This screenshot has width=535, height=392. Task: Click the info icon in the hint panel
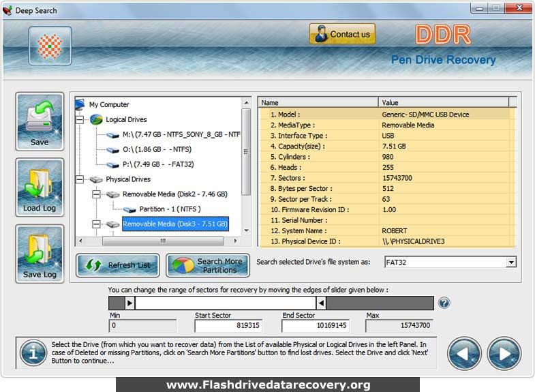click(x=33, y=352)
